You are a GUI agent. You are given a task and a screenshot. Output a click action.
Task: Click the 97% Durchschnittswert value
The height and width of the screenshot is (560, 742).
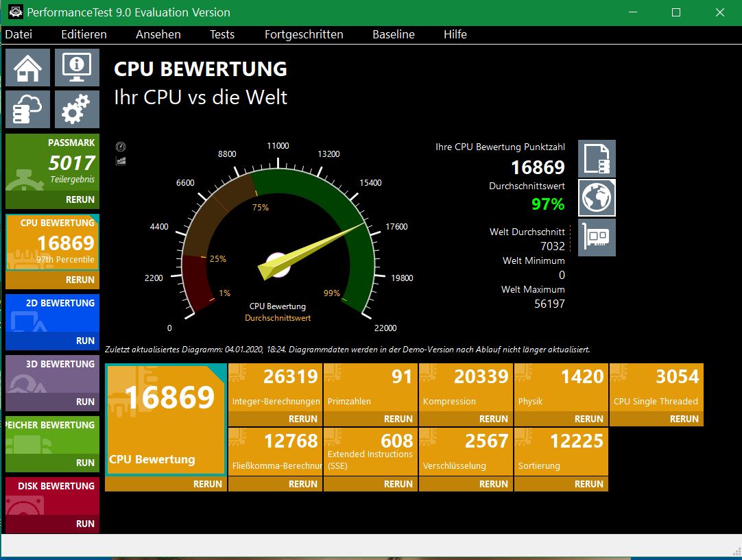pos(547,204)
